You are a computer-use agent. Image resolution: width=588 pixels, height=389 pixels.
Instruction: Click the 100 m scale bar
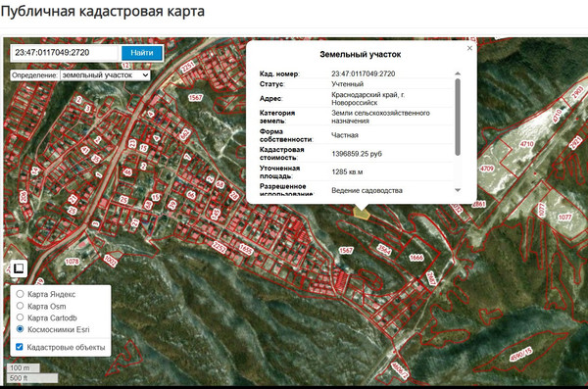point(24,368)
